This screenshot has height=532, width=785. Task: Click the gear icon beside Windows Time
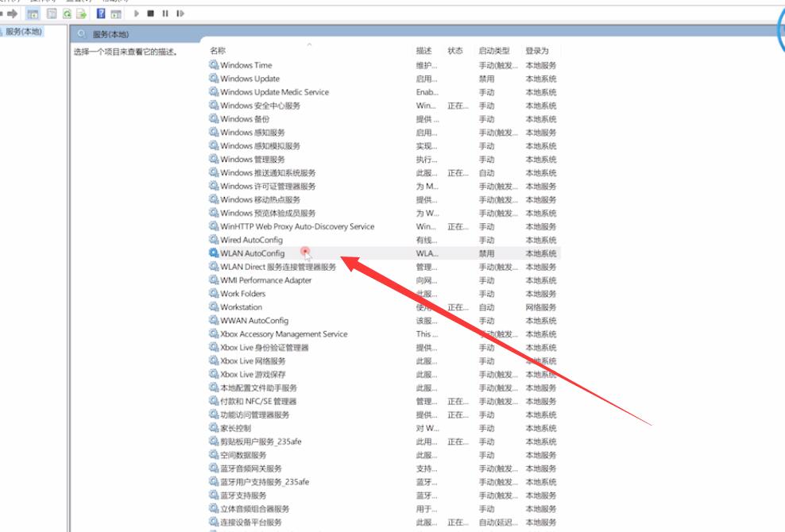coord(214,64)
